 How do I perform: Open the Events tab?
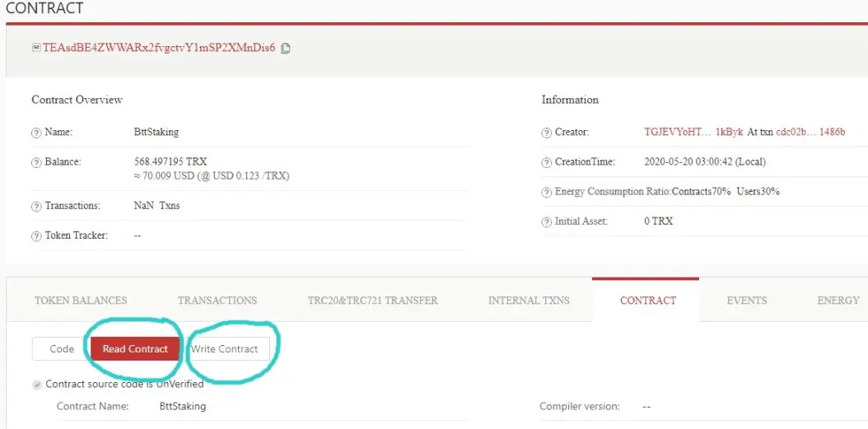[747, 301]
